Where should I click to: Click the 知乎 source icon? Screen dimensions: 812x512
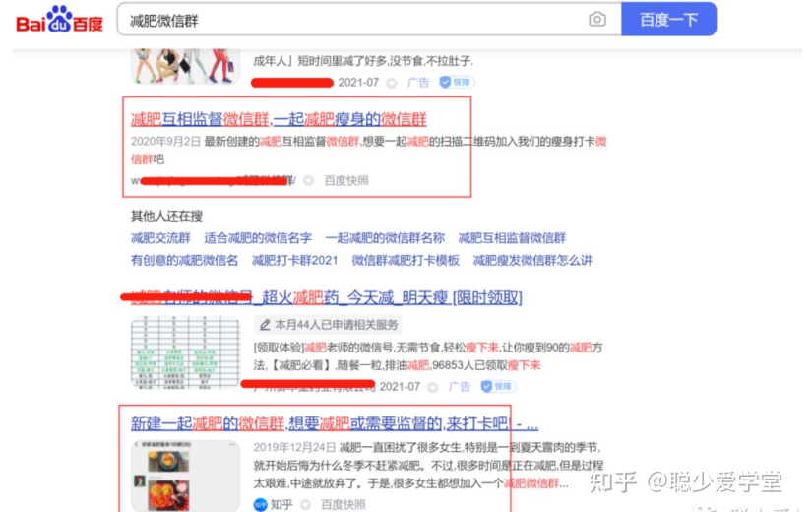[261, 505]
